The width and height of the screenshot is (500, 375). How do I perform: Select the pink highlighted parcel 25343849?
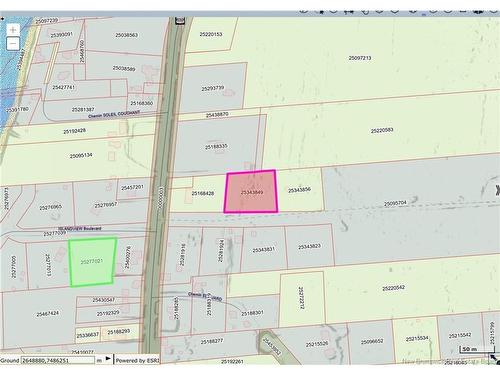point(251,191)
